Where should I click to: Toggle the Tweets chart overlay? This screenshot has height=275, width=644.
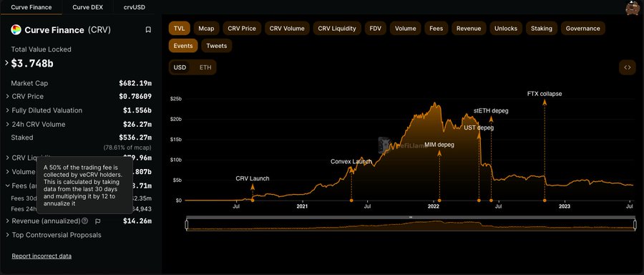216,46
